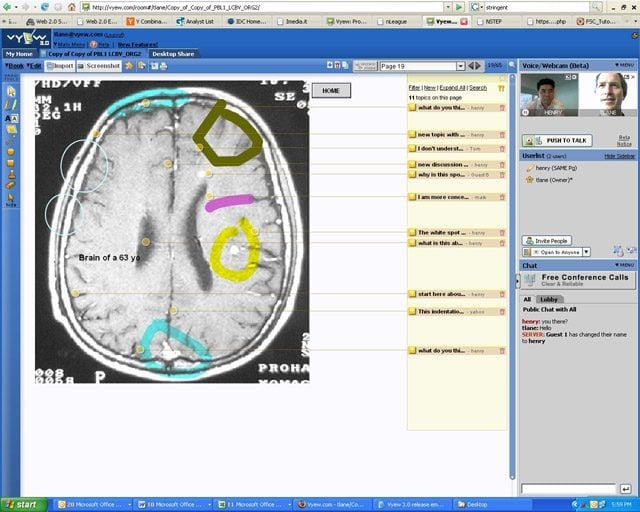Open the Vyew 3.0 release taskbar item
The height and width of the screenshot is (512, 640).
click(x=413, y=505)
